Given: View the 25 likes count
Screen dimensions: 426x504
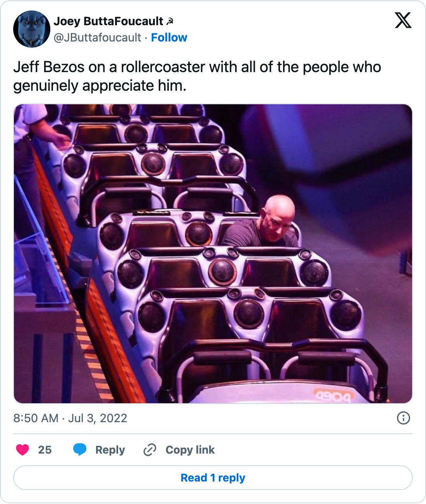Looking at the screenshot, I should tap(45, 450).
